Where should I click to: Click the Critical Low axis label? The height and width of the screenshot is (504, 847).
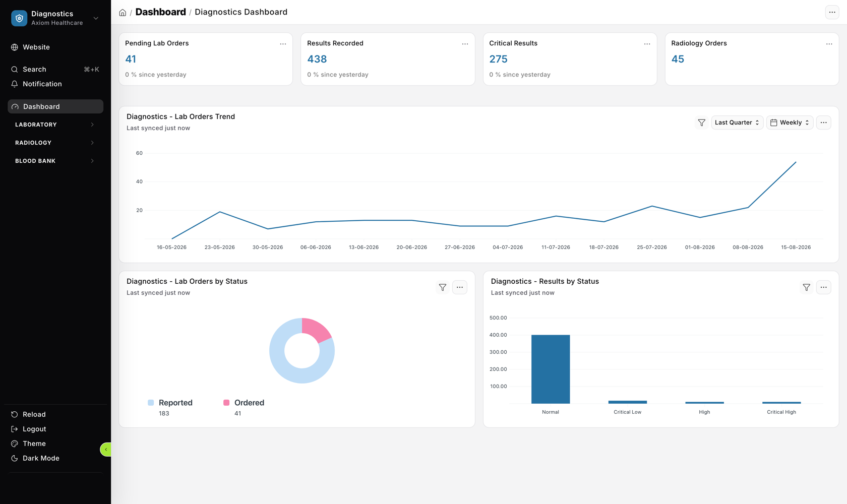click(627, 412)
